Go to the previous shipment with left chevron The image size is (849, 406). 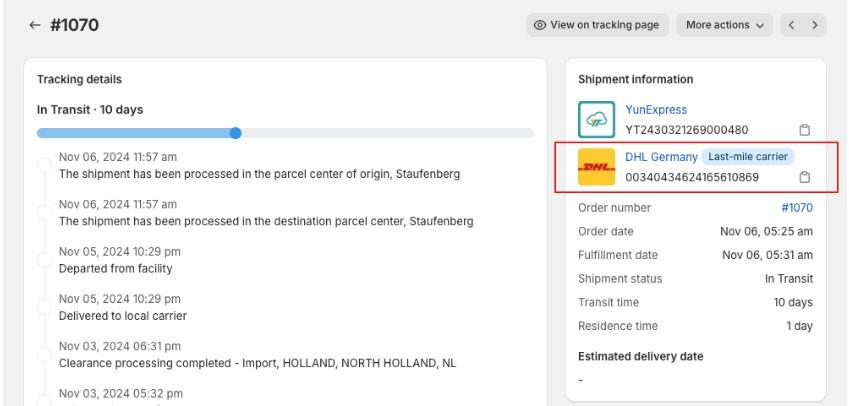(x=791, y=25)
